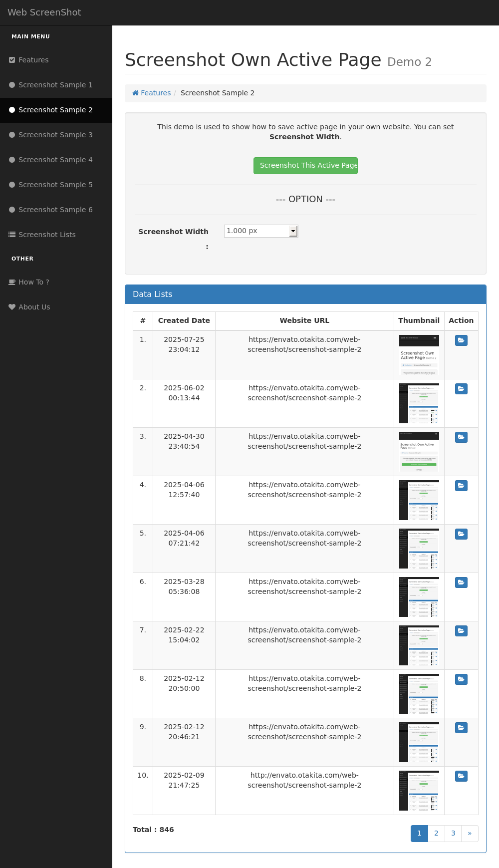This screenshot has height=868, width=499.
Task: Open folder action for row 9
Action: 461,728
